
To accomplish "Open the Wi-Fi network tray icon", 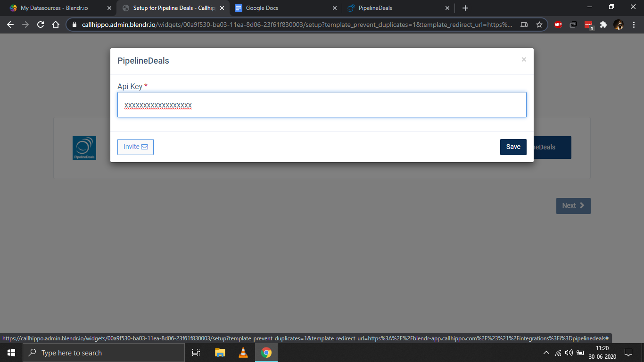I will point(558,353).
